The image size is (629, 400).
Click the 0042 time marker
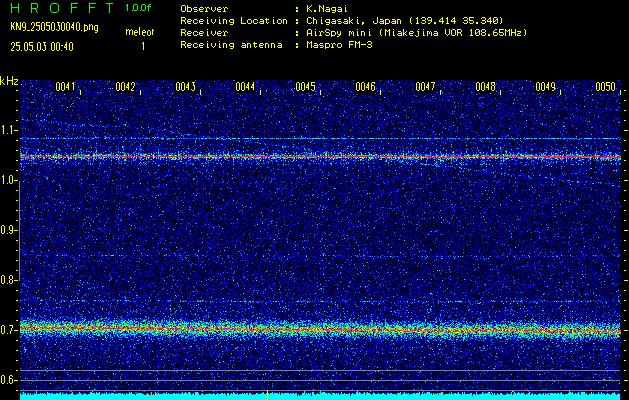click(125, 87)
